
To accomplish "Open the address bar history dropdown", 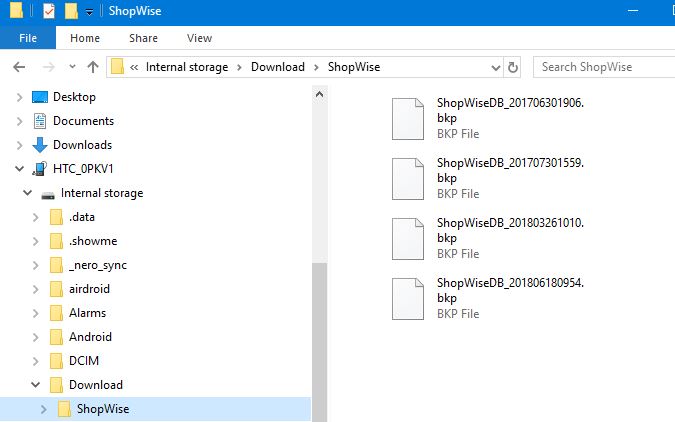I will click(x=496, y=68).
